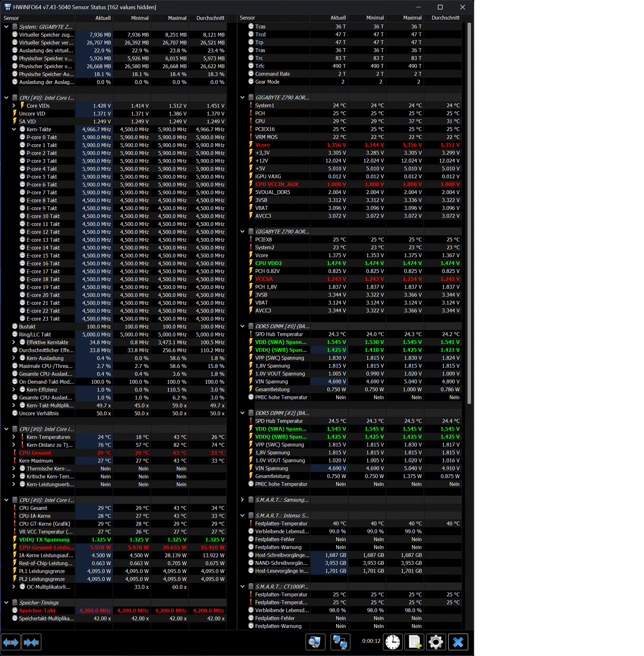The image size is (644, 656).
Task: Collapse the Speicher-Timings section
Action: 6,603
